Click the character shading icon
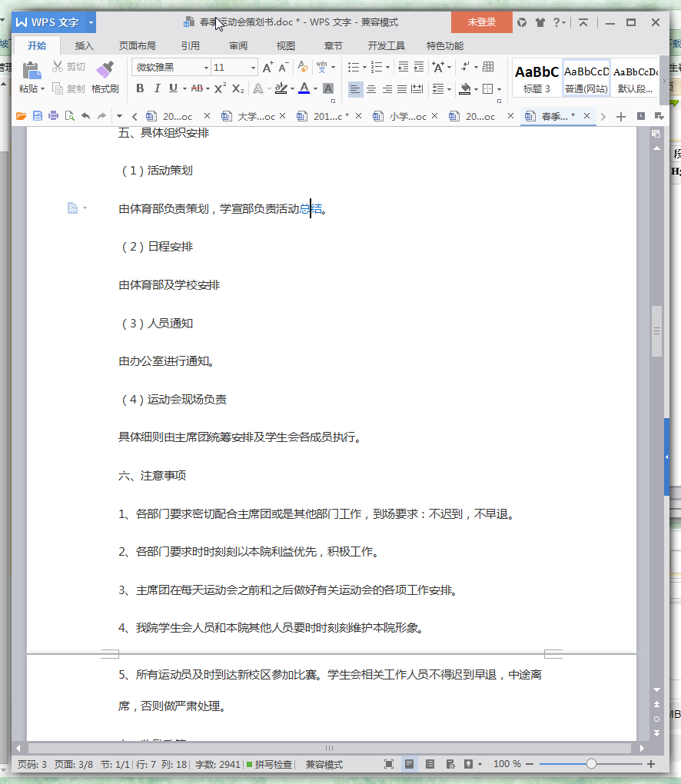The width and height of the screenshot is (681, 784). coord(328,88)
